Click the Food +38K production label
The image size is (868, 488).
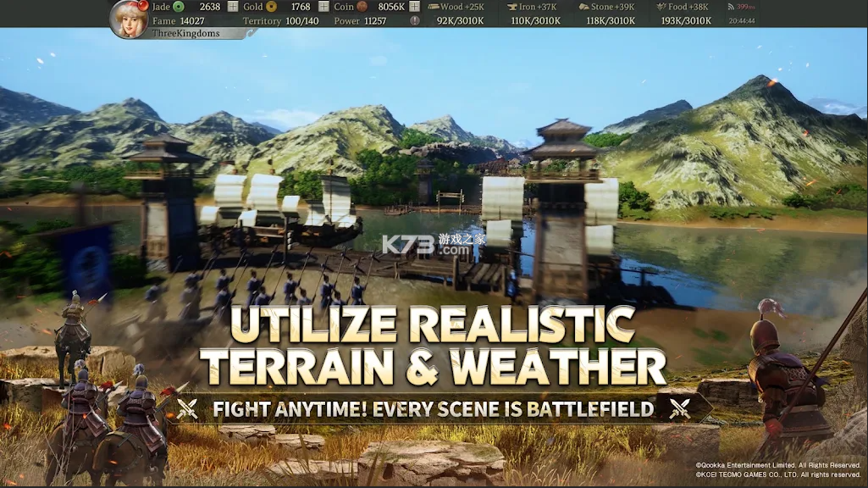point(688,7)
